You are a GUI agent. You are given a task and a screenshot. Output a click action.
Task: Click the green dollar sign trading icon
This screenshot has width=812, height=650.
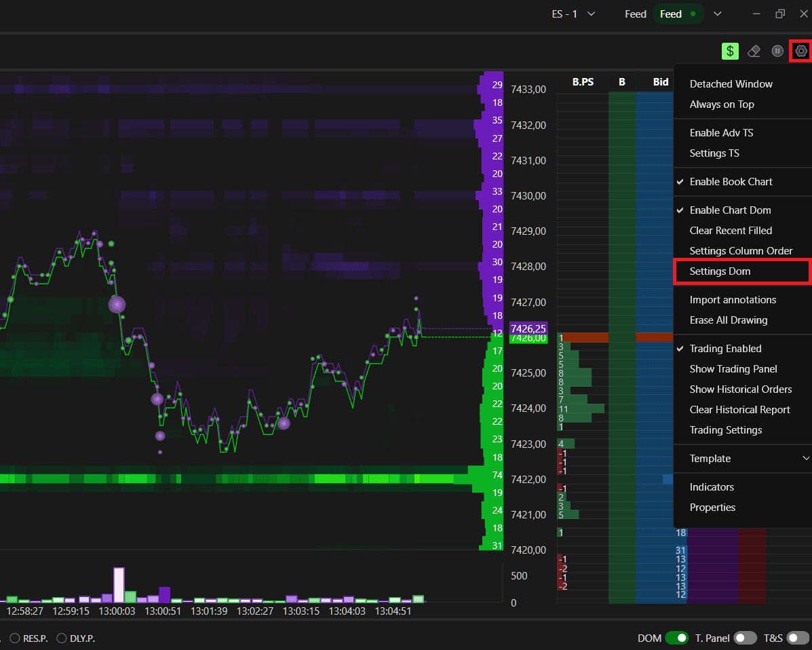tap(730, 51)
